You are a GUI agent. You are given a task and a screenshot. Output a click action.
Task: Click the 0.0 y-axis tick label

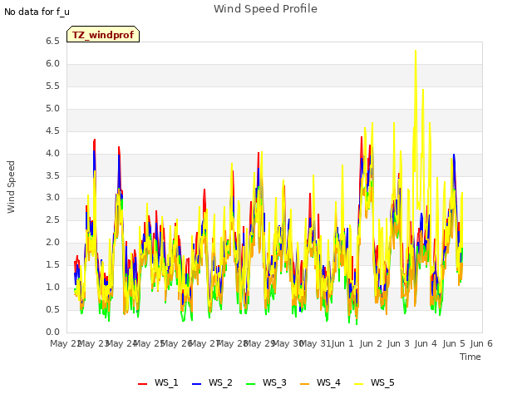[52, 332]
